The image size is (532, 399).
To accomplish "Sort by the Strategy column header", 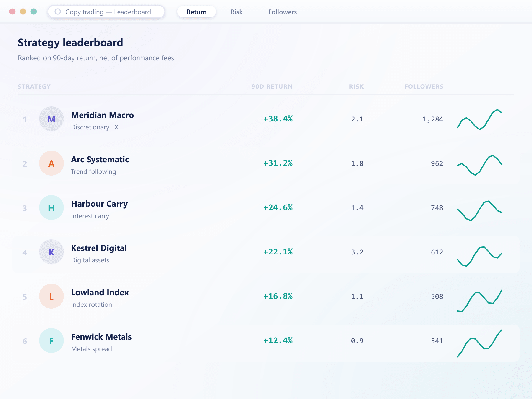I will [x=34, y=87].
